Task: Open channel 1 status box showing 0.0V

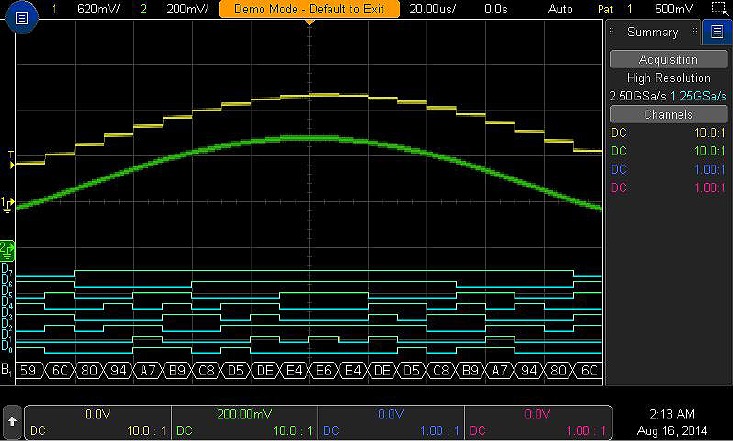Action: pos(98,422)
